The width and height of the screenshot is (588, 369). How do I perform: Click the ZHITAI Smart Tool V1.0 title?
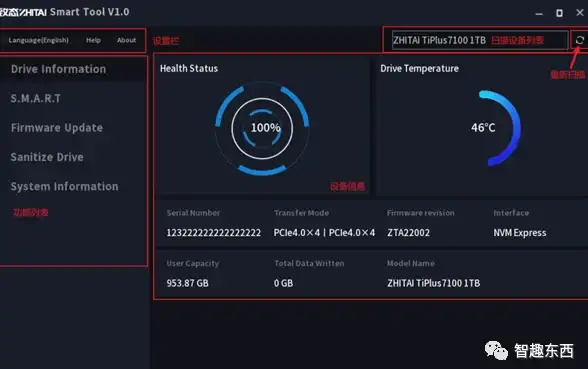pos(64,12)
